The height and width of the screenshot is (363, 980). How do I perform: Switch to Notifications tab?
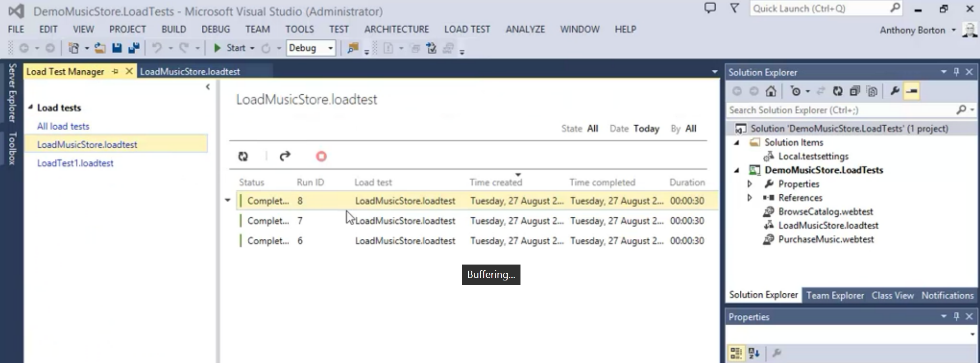tap(947, 295)
